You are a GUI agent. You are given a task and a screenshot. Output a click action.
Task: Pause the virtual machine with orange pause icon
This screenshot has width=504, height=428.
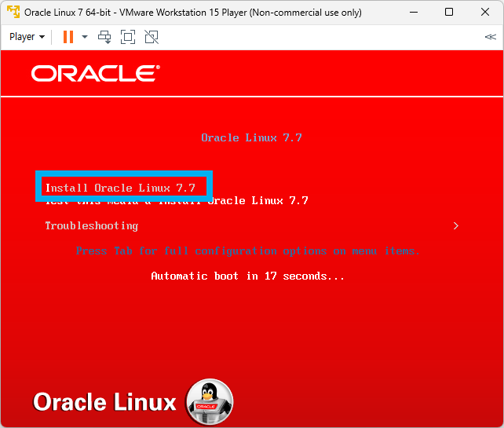[68, 37]
